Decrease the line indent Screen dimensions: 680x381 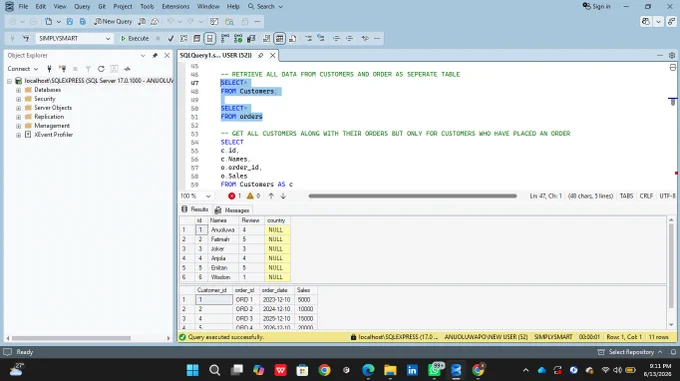click(336, 39)
